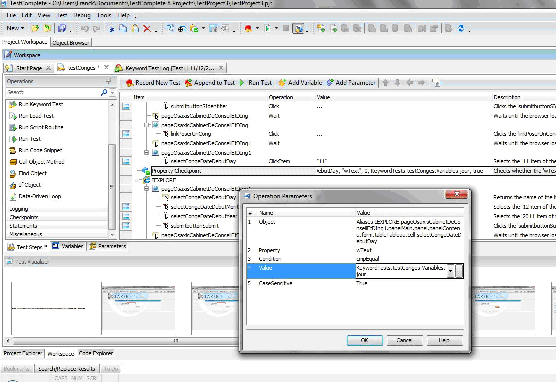Expand the Statements operations category

[x=57, y=226]
